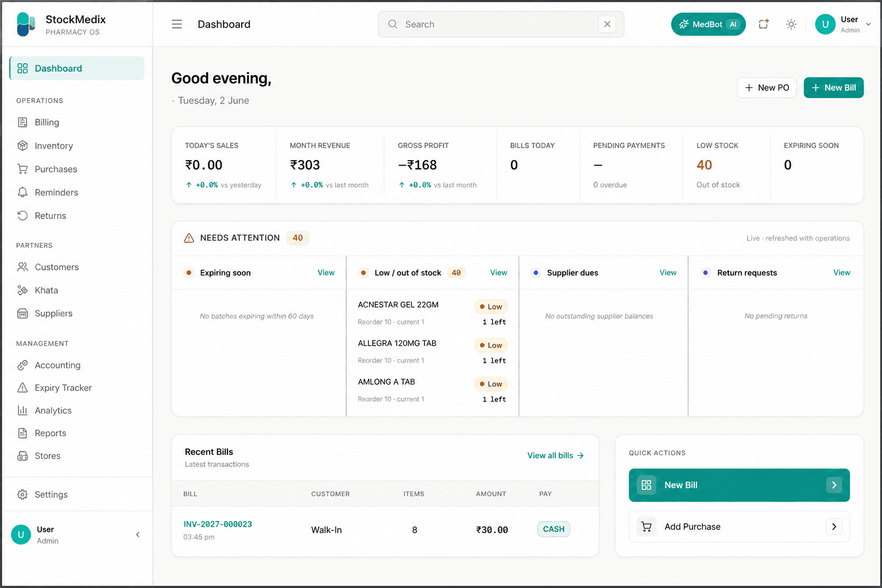Open Khata menu label
882x588 pixels.
[47, 291]
